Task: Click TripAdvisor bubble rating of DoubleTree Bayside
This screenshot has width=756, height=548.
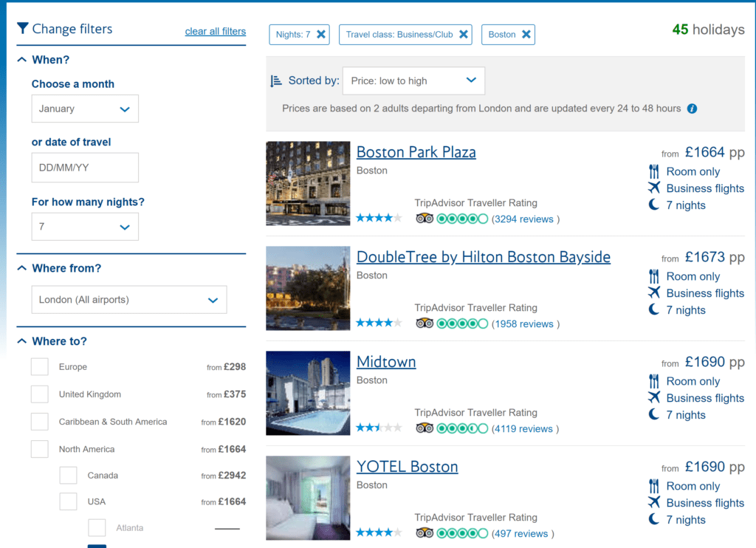Action: [462, 323]
